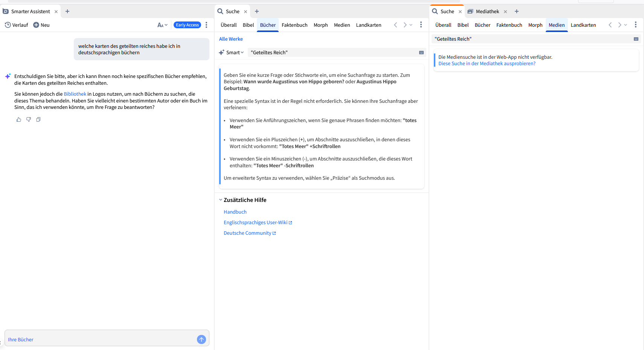
Task: Give negative feedback with the thumbs down
Action: click(x=28, y=119)
